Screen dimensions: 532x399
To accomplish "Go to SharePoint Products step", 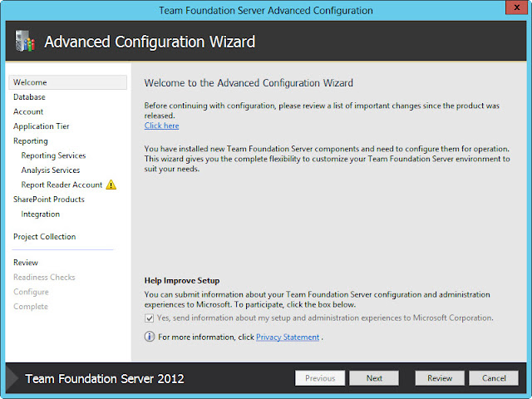I will 49,199.
